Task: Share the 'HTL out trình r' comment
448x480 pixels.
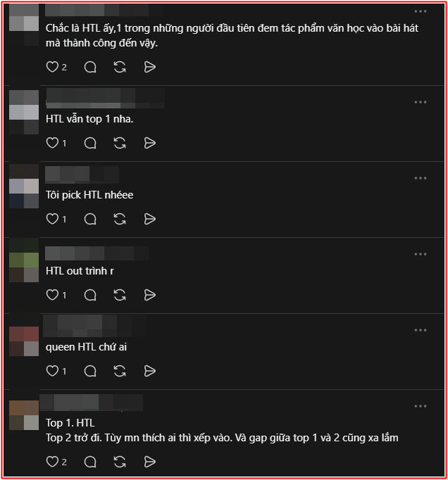Action: [x=149, y=295]
